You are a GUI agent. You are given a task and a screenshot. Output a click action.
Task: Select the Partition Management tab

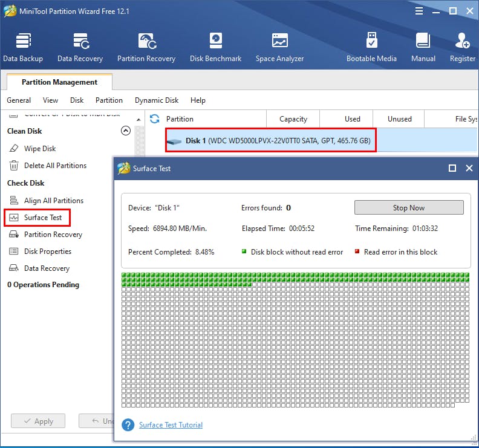click(x=59, y=82)
